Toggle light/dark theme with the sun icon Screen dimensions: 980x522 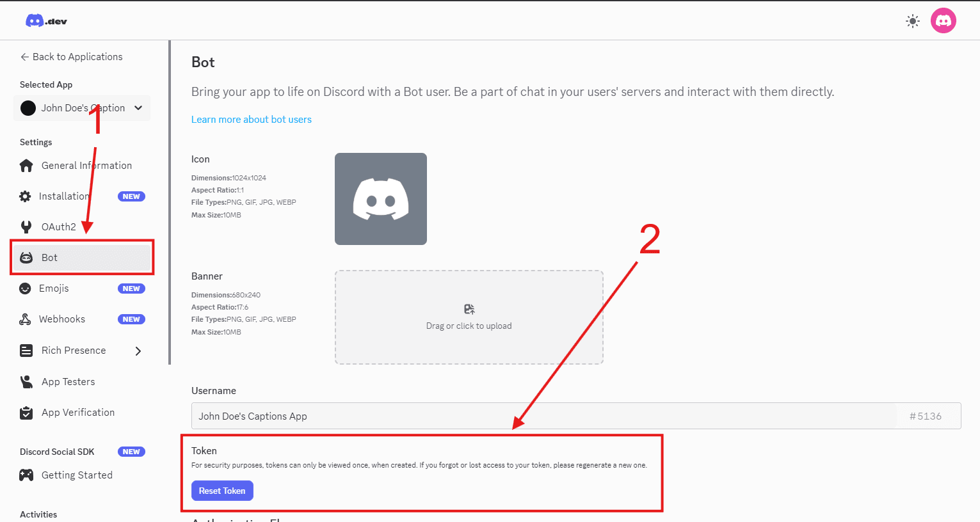coord(912,20)
